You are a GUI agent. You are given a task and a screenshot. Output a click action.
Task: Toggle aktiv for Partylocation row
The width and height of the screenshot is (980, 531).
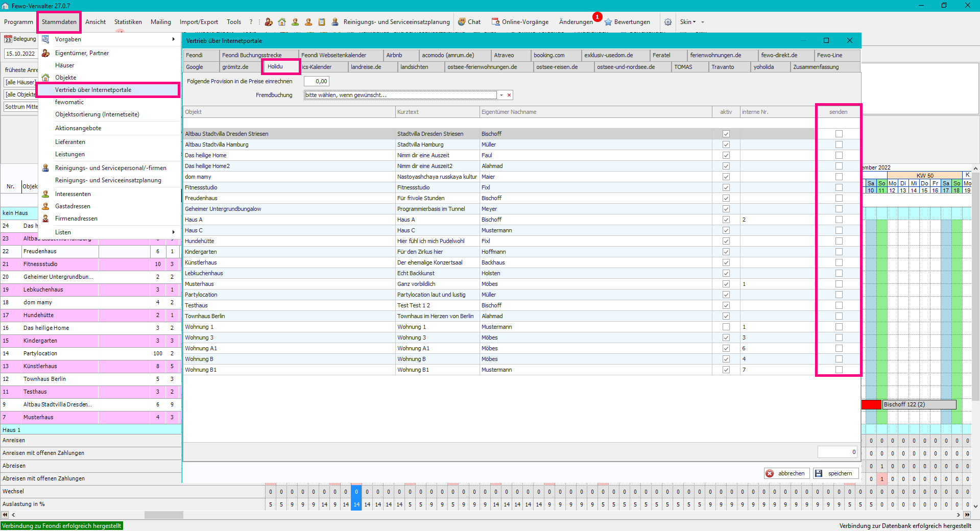(726, 295)
